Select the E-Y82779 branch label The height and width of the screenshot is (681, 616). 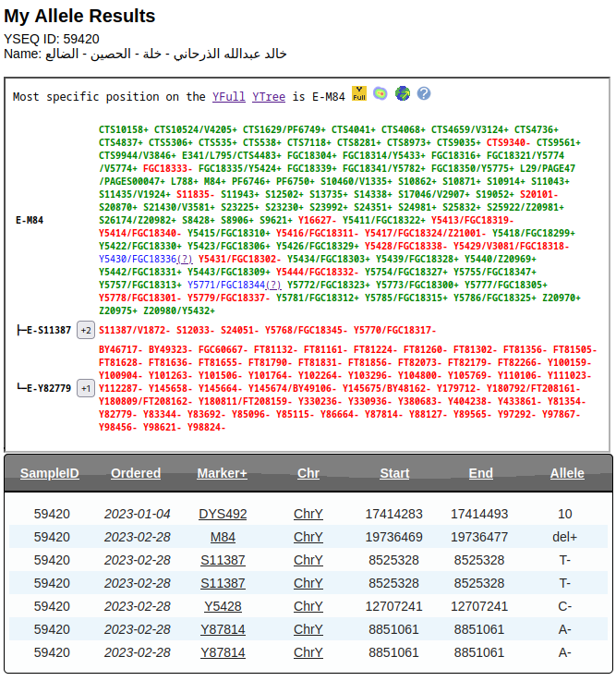pyautogui.click(x=49, y=388)
